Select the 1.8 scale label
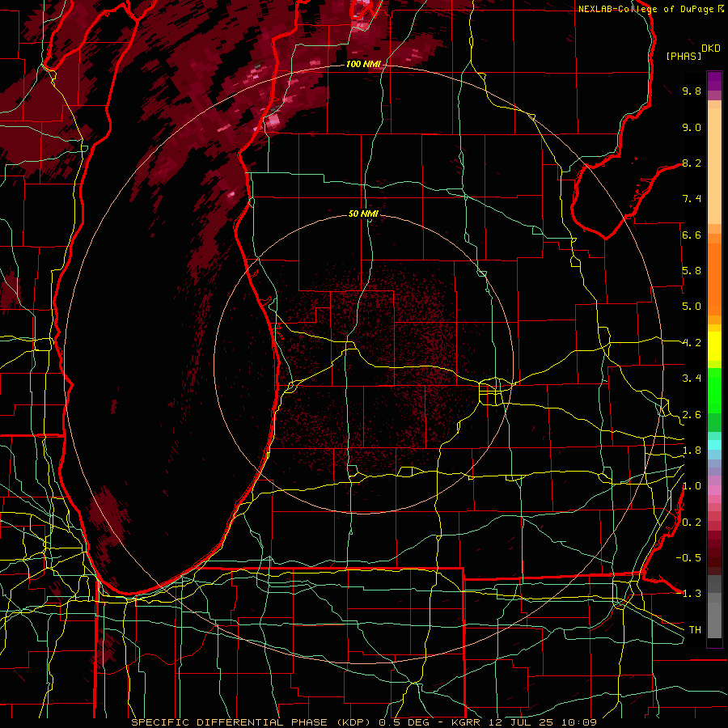 click(692, 451)
